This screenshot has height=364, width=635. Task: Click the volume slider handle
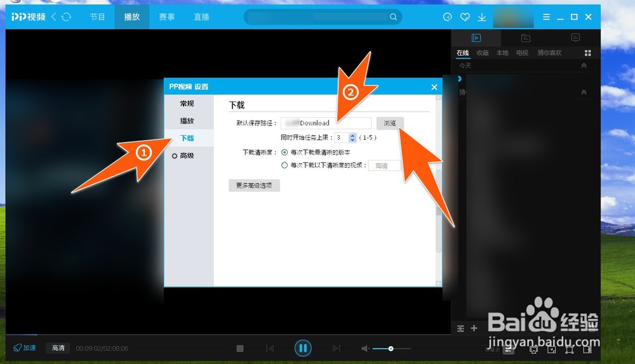click(391, 348)
